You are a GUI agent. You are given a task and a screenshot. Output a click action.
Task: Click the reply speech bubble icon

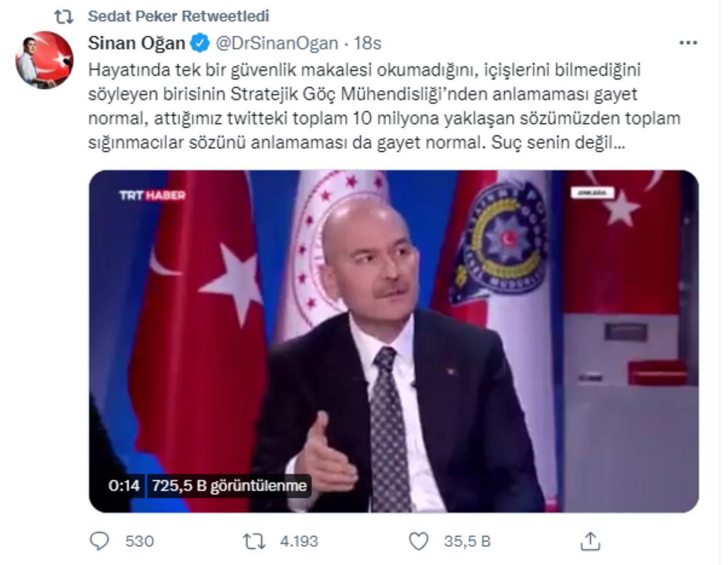click(98, 541)
